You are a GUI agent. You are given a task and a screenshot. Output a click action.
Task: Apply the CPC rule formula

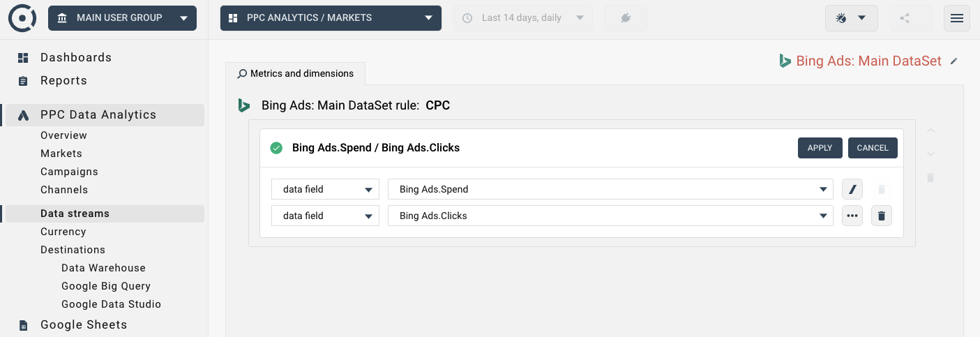820,148
